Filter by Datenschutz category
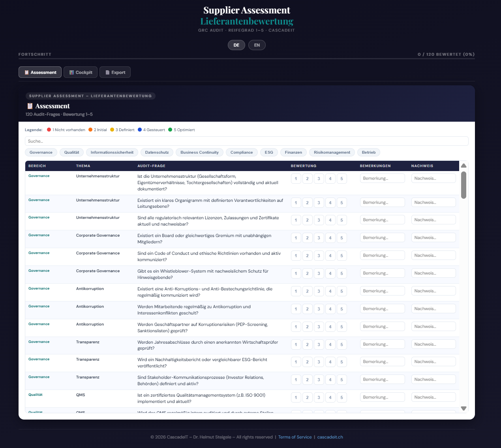This screenshot has height=448, width=501. [157, 152]
